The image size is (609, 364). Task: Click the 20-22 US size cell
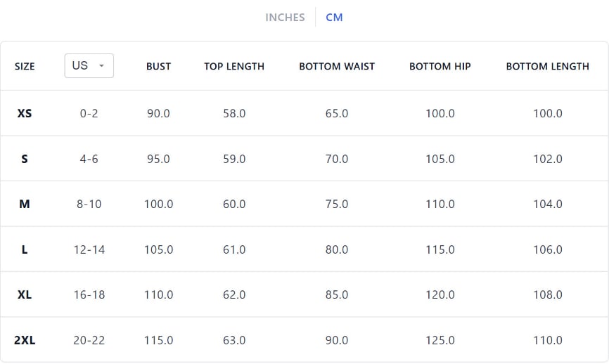point(89,340)
